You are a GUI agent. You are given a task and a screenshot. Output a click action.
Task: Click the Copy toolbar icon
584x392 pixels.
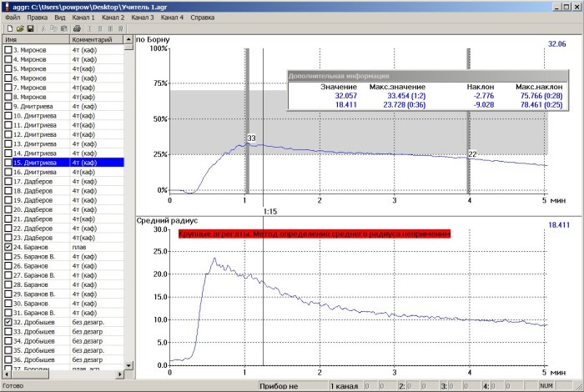[53, 28]
